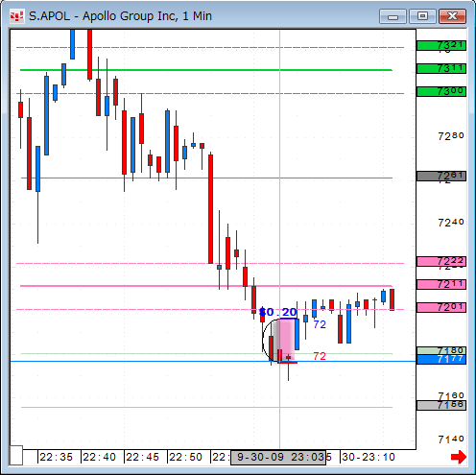The width and height of the screenshot is (476, 475).
Task: Click the chart window application icon
Action: point(16,16)
